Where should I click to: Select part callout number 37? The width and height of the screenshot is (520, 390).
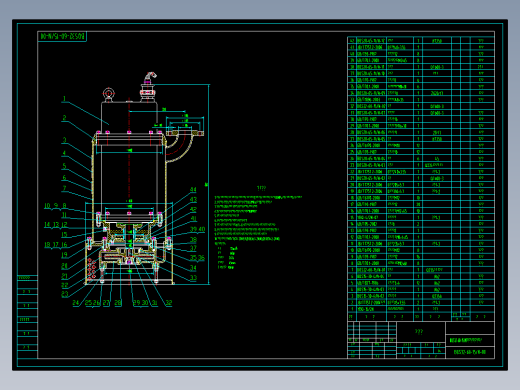[x=193, y=248]
